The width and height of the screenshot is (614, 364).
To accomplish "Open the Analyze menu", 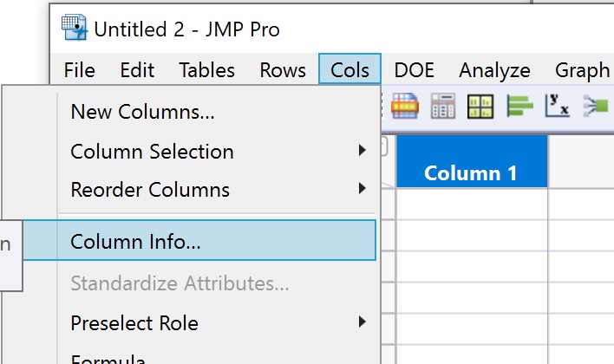I will tap(494, 70).
